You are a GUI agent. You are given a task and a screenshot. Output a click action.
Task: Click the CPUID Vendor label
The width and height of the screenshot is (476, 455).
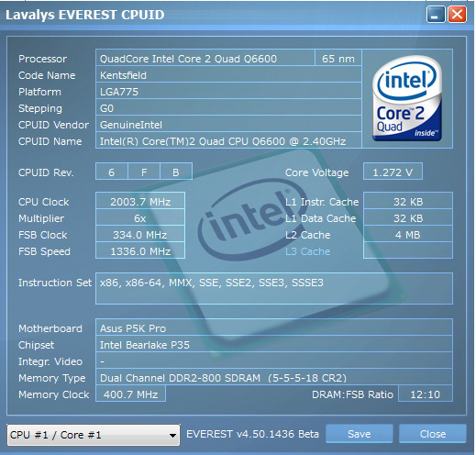(x=53, y=125)
